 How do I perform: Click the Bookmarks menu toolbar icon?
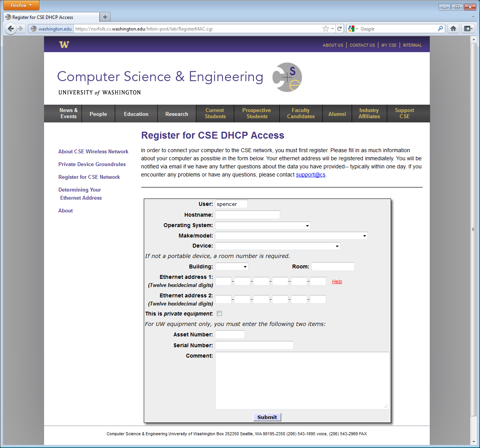468,29
